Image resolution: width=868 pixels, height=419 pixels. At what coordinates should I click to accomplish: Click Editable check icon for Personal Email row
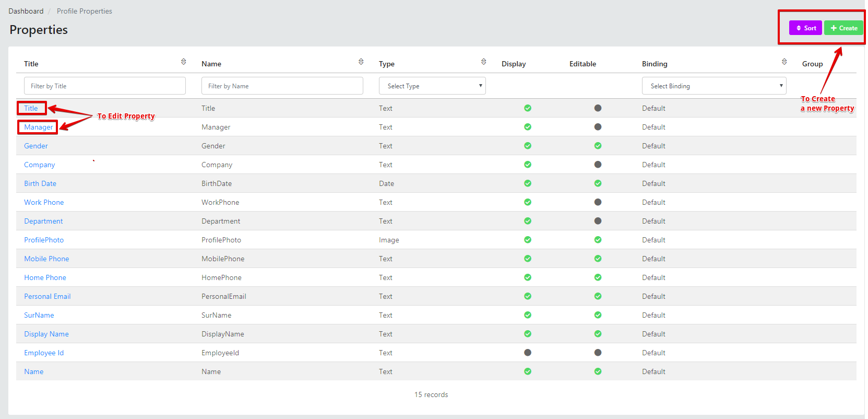tap(598, 296)
